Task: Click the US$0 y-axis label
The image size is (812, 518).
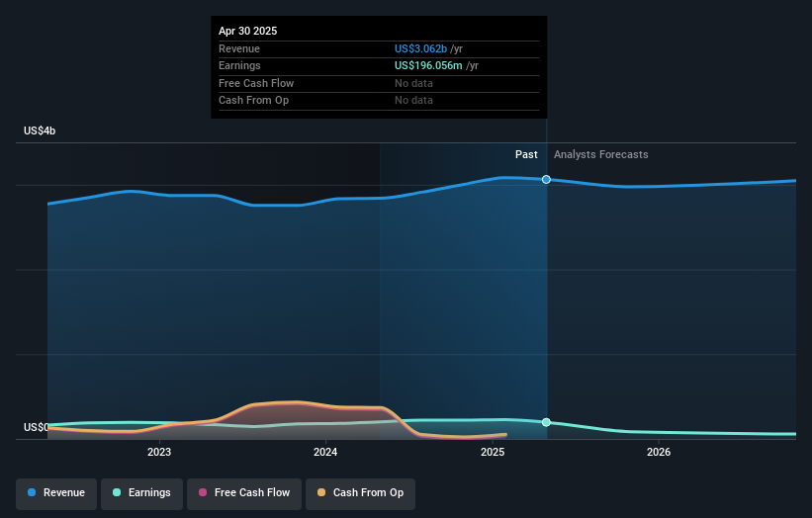Action: point(36,427)
